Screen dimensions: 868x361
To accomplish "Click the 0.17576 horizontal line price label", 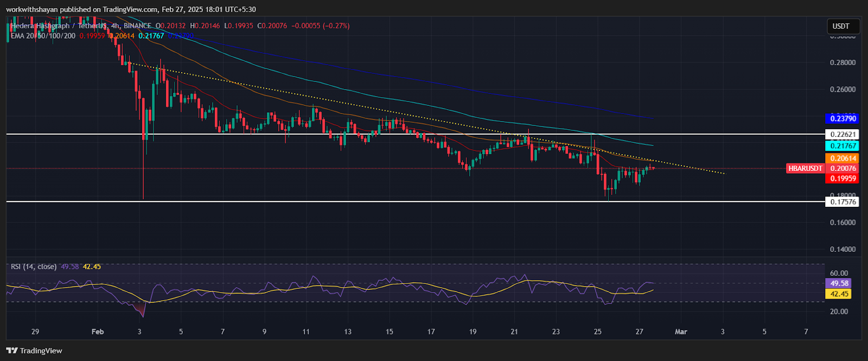I will 843,202.
